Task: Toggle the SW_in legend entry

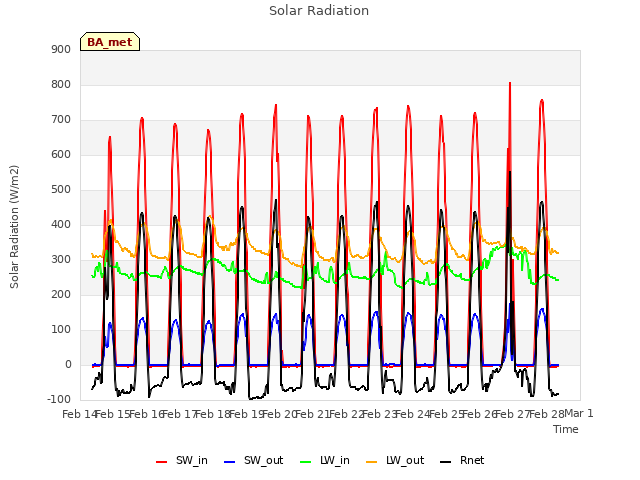Action: (182, 460)
